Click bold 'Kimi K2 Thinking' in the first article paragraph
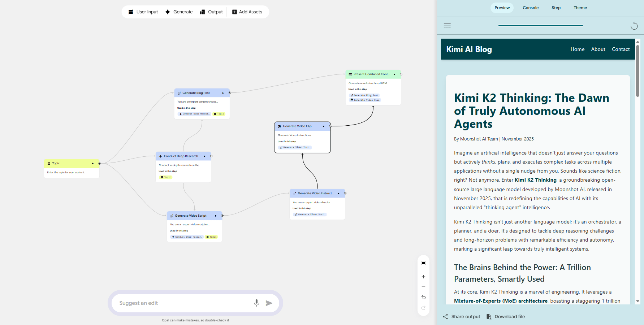The width and height of the screenshot is (644, 325). [x=536, y=180]
